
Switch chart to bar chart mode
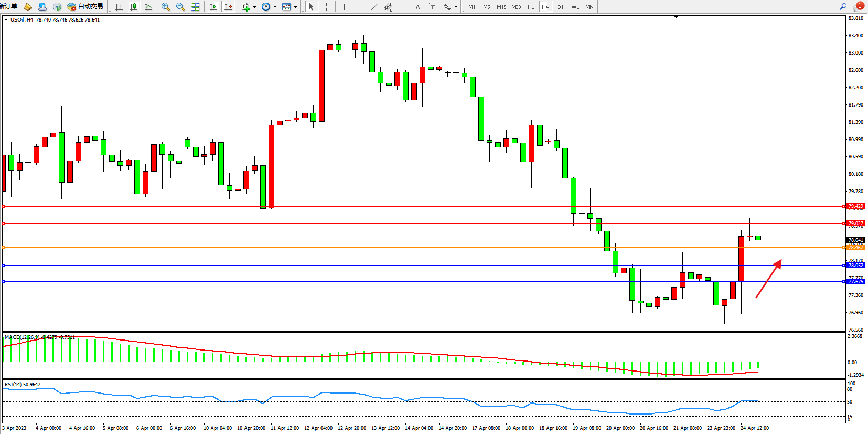coord(119,7)
